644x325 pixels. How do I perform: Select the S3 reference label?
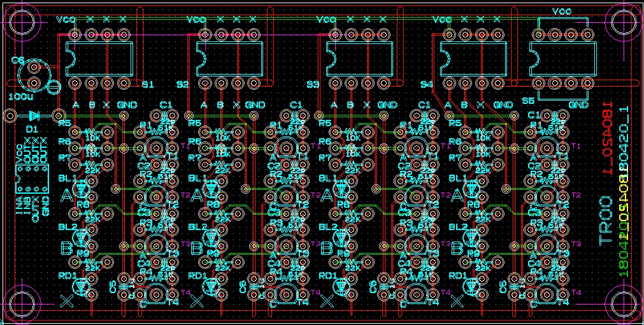coord(313,85)
